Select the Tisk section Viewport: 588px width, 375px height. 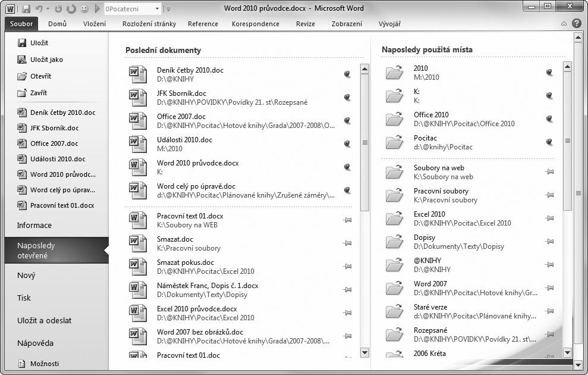[24, 298]
